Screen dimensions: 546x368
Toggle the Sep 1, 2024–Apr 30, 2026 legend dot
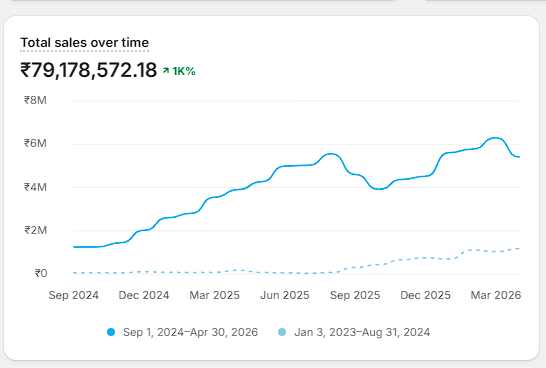coord(111,332)
